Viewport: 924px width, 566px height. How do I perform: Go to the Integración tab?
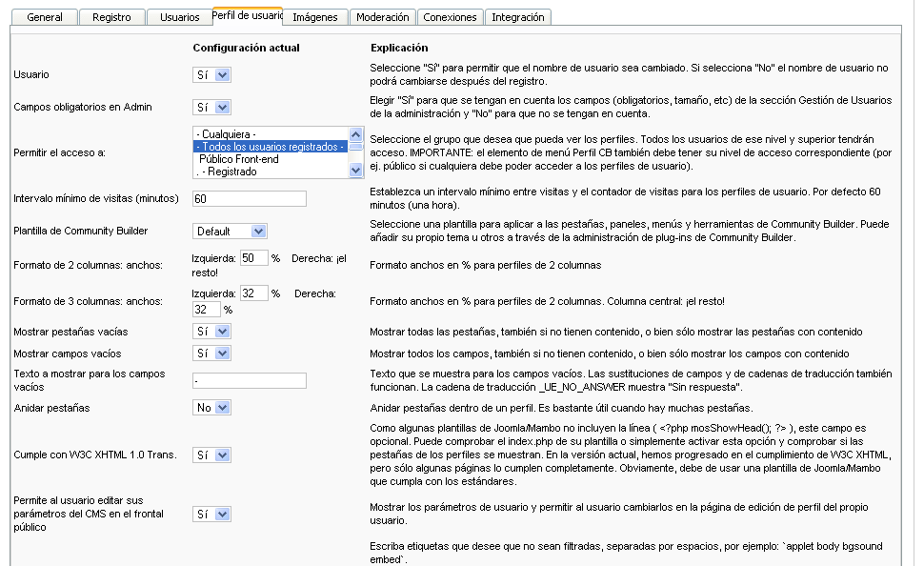point(518,17)
